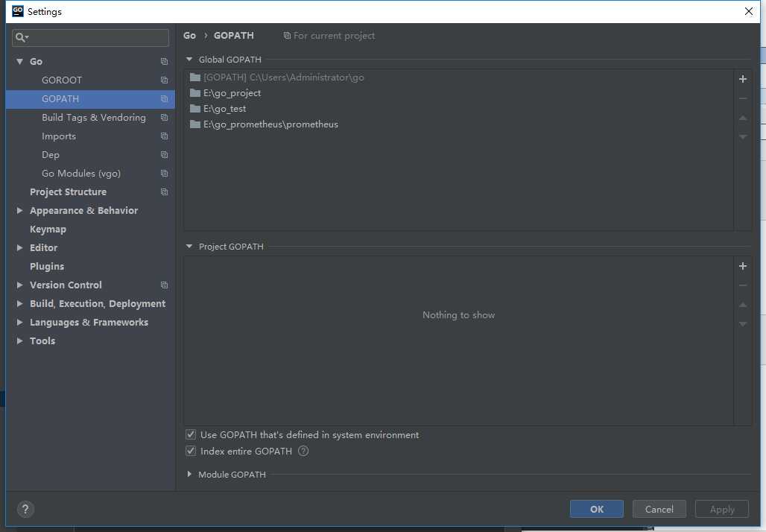Screen dimensions: 766x532
Task: Click the Go breadcrumb in the header
Action: (x=189, y=36)
